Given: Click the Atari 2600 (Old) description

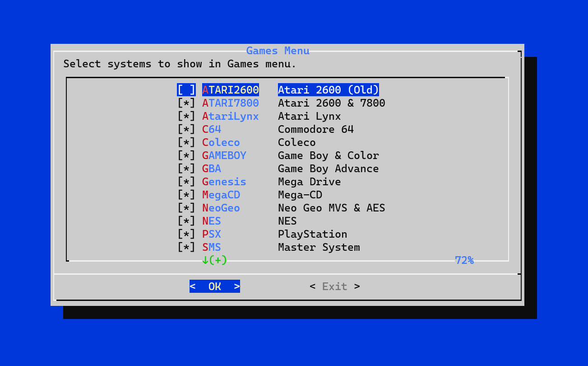Looking at the screenshot, I should [x=329, y=90].
